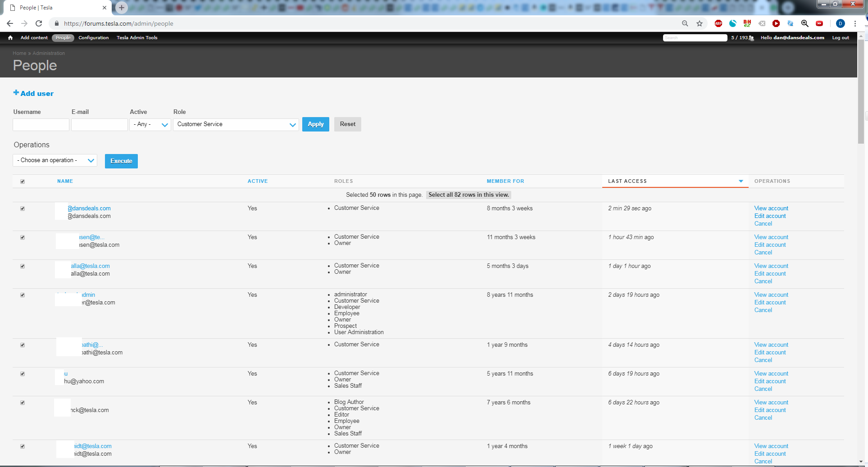Open the Active filter dropdown
This screenshot has height=467, width=868.
150,125
